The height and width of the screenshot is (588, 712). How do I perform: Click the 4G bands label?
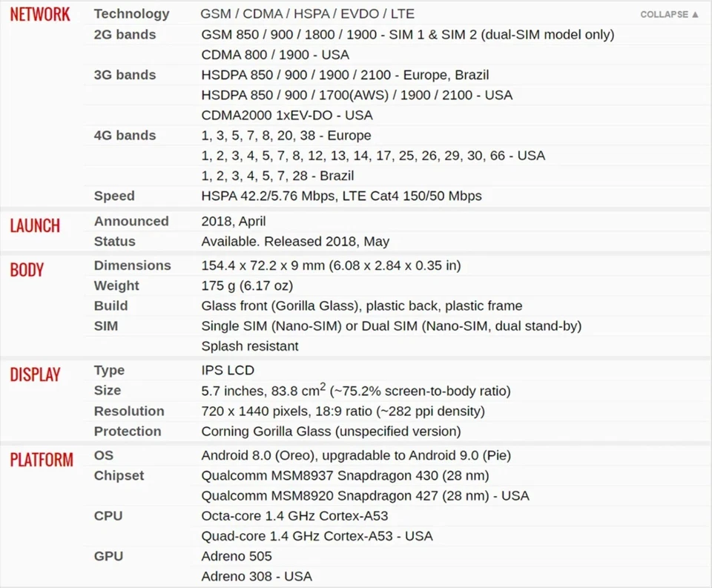(x=125, y=136)
